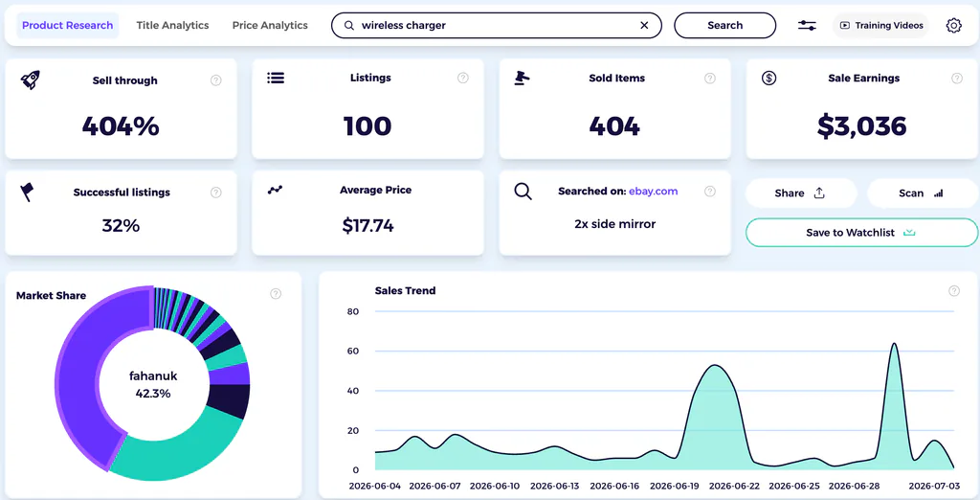Click the 2x side mirror text

tap(615, 224)
